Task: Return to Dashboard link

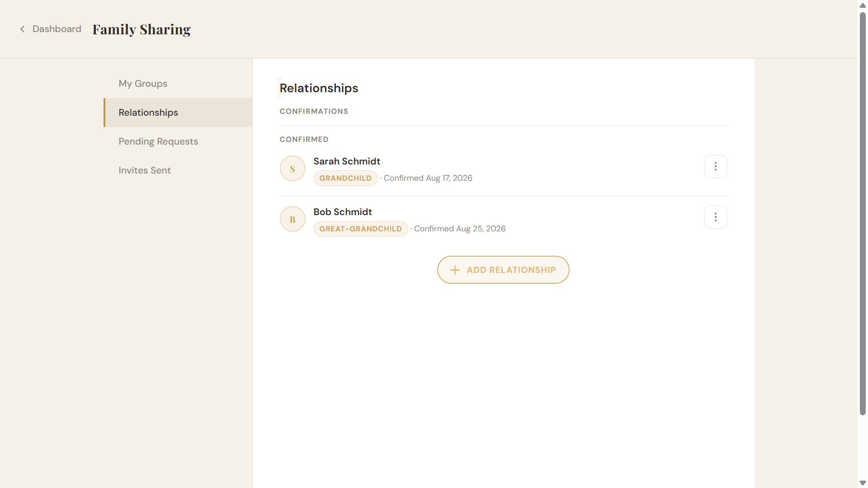Action: pos(57,29)
